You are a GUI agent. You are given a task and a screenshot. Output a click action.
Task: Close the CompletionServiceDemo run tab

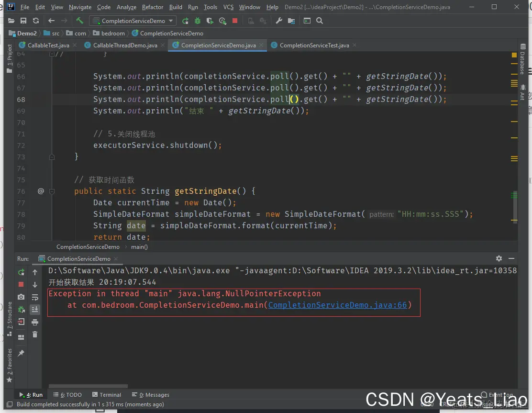click(x=116, y=258)
